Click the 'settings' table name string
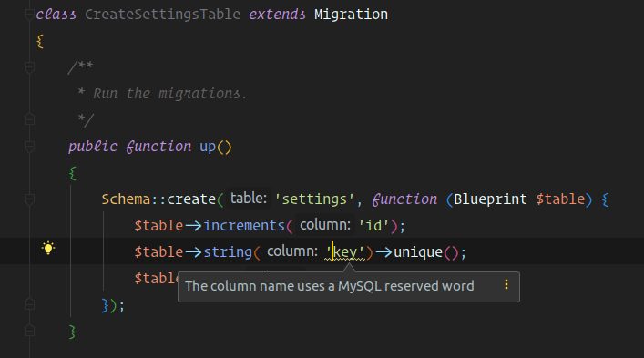Screen dimensions: 644x358 (x=314, y=199)
